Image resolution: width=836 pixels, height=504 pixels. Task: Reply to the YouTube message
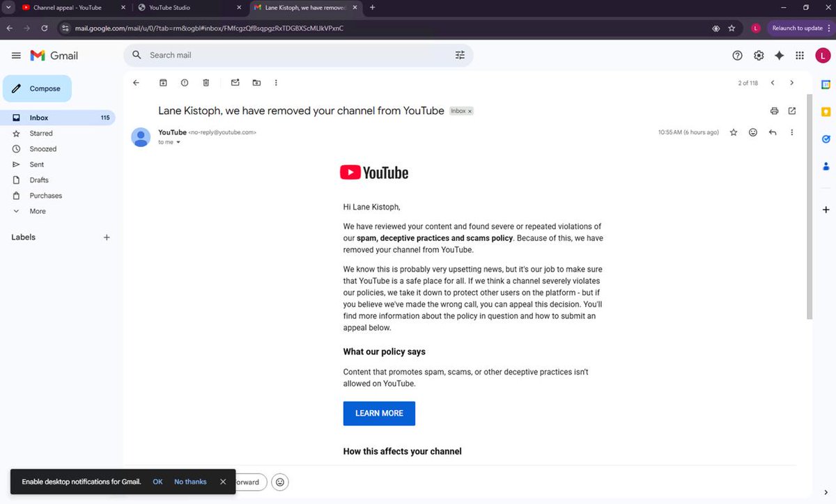pyautogui.click(x=773, y=132)
